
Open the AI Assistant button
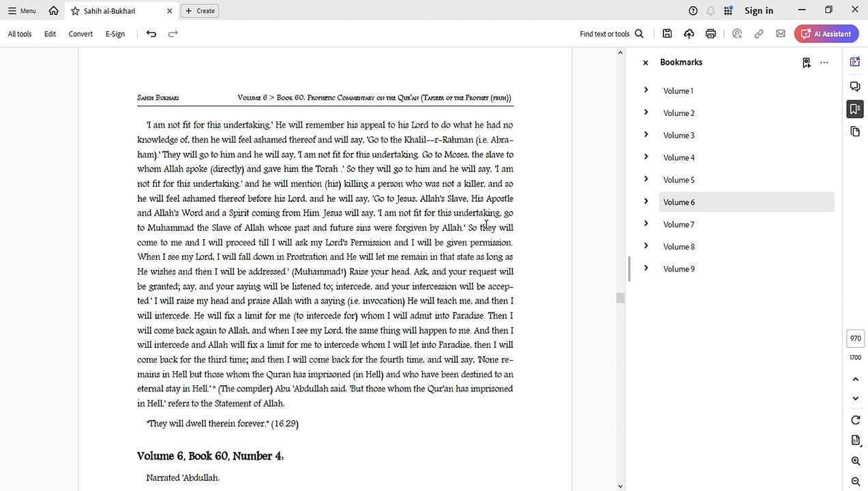click(x=826, y=34)
